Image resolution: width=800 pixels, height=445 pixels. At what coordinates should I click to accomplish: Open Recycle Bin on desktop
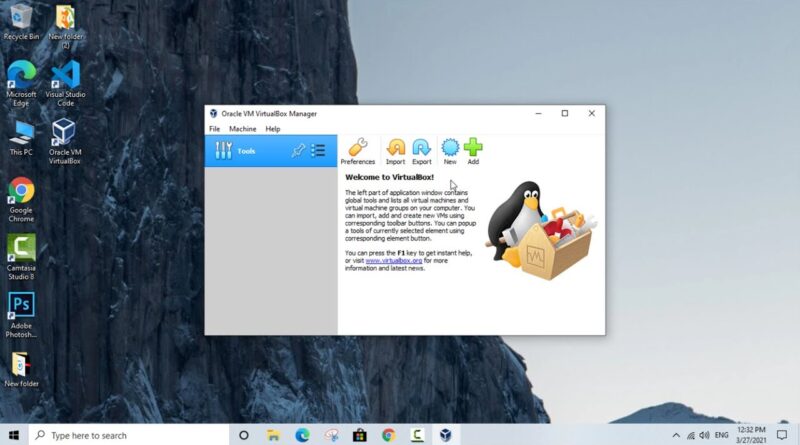[x=21, y=22]
